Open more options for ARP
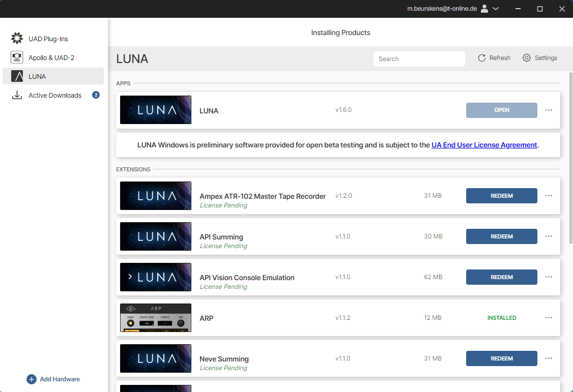Screen dimensions: 573x392 point(549,318)
